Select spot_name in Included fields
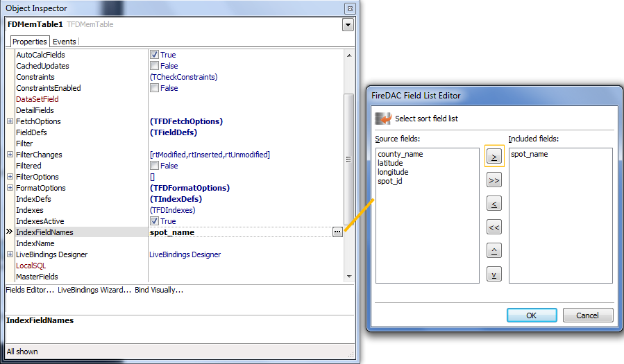Screen dimensions: 624x364 pyautogui.click(x=530, y=154)
